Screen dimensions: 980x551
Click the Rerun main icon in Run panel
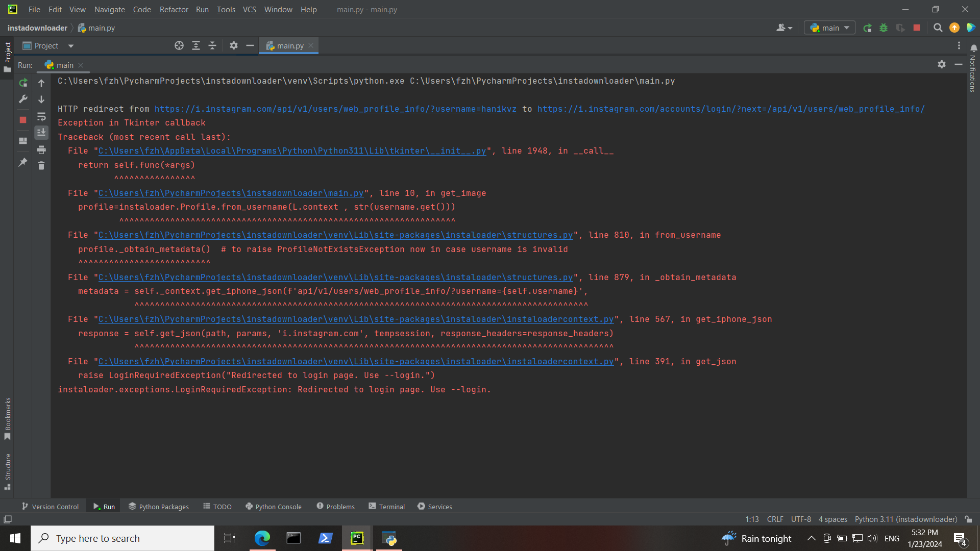point(23,83)
